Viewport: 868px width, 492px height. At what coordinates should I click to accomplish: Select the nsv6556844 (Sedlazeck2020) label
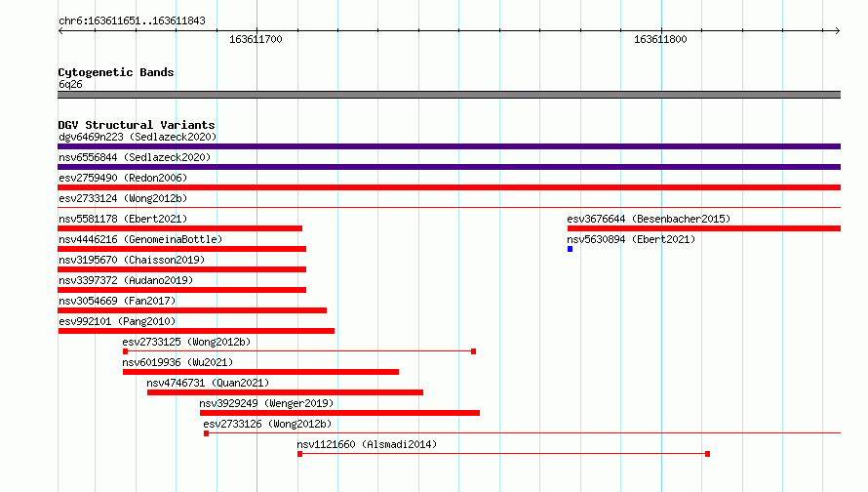(135, 157)
